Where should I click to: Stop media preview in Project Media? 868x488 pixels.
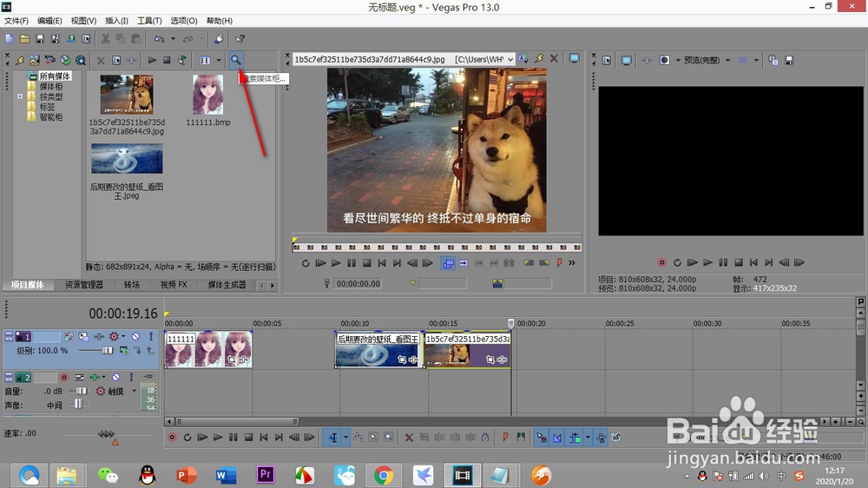pyautogui.click(x=167, y=60)
